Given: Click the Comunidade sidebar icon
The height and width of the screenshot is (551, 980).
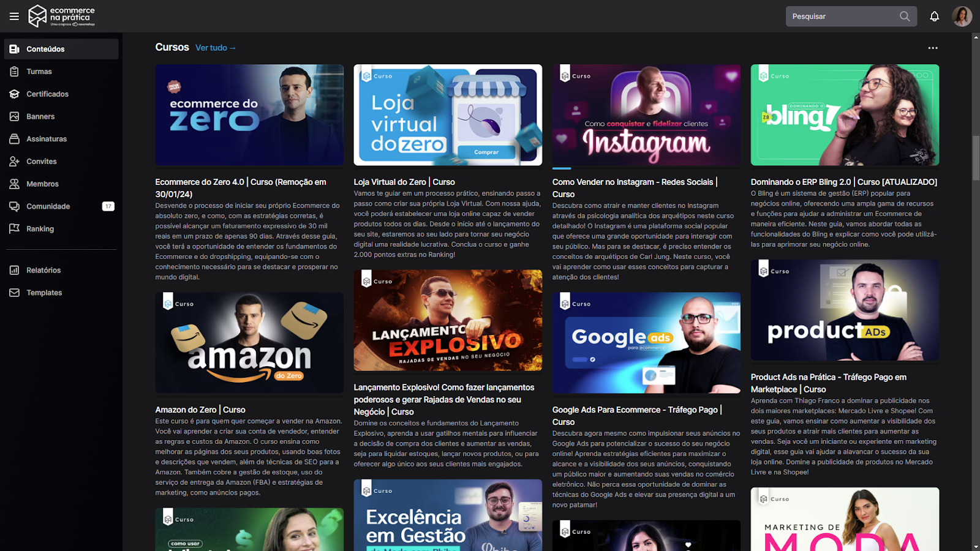Looking at the screenshot, I should pyautogui.click(x=15, y=206).
